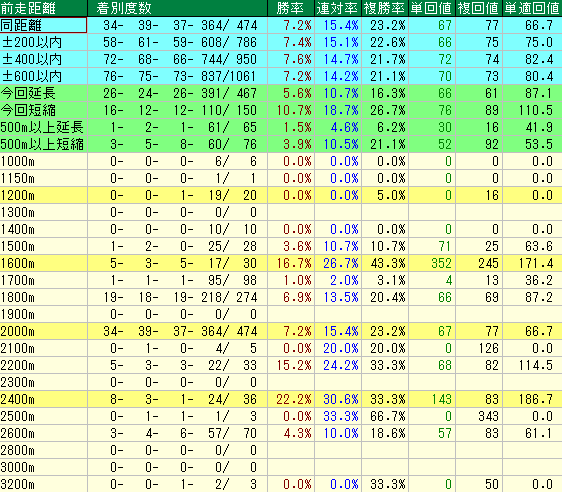Click the 単回値 column header

click(x=432, y=8)
